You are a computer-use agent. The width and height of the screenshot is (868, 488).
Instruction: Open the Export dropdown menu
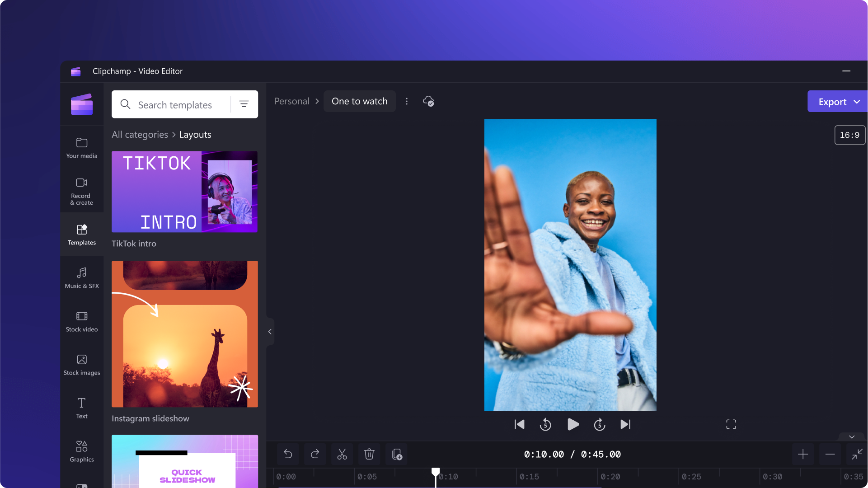(x=857, y=102)
